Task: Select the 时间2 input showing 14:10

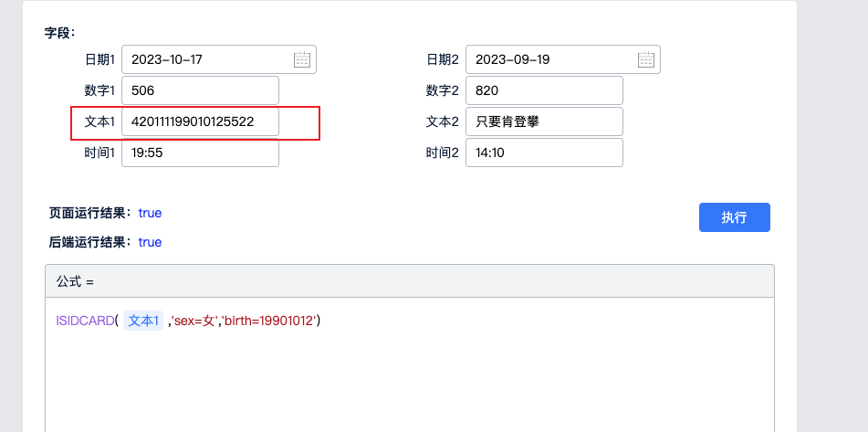Action: click(544, 153)
